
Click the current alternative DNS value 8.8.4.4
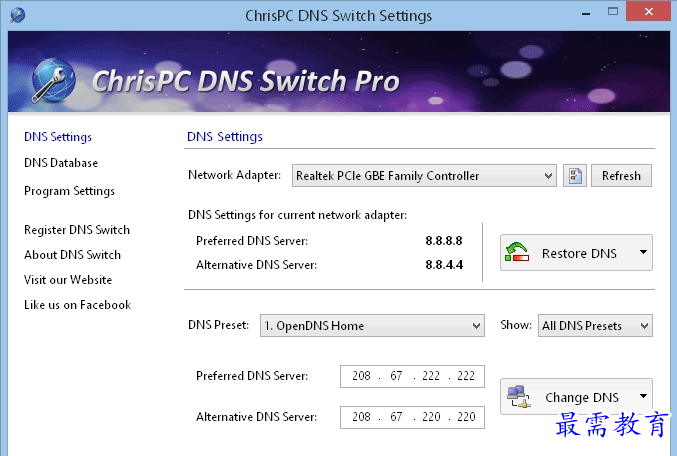click(x=444, y=265)
